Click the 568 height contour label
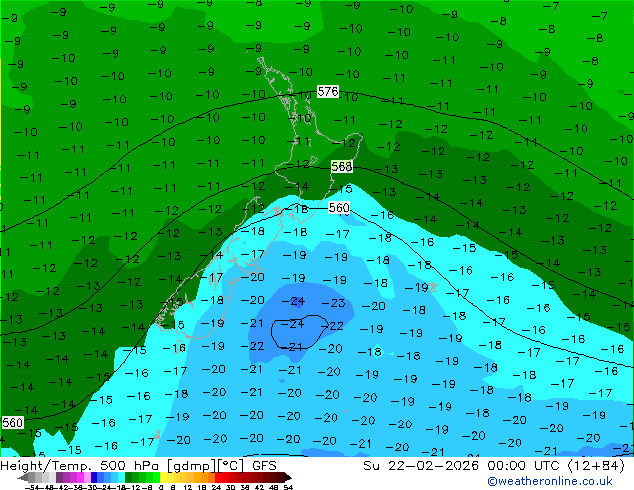 342,166
